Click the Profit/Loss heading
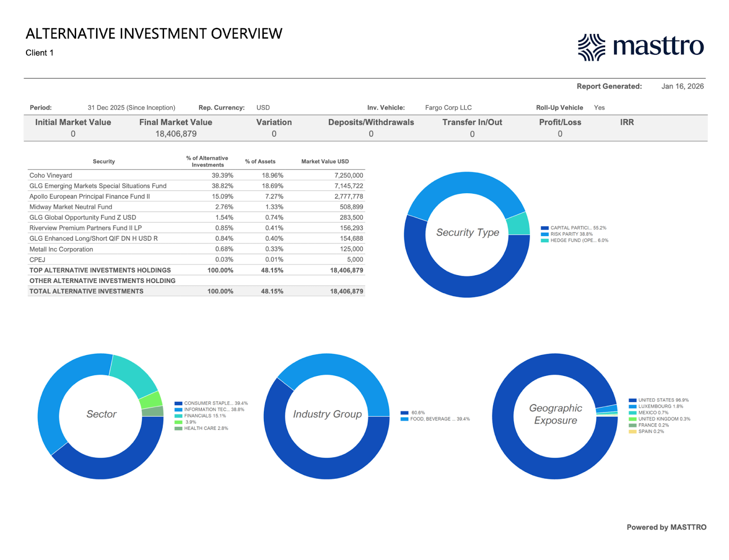The image size is (729, 560). click(560, 122)
